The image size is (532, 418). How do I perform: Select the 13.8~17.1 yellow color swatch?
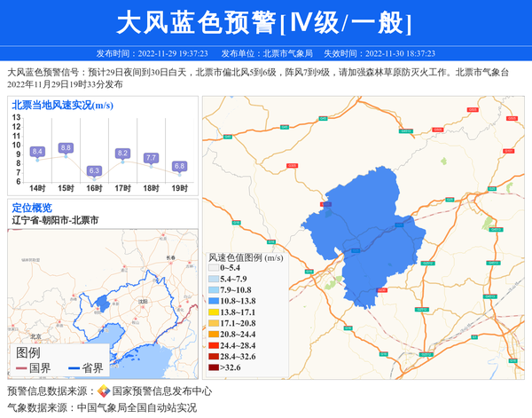214,312
